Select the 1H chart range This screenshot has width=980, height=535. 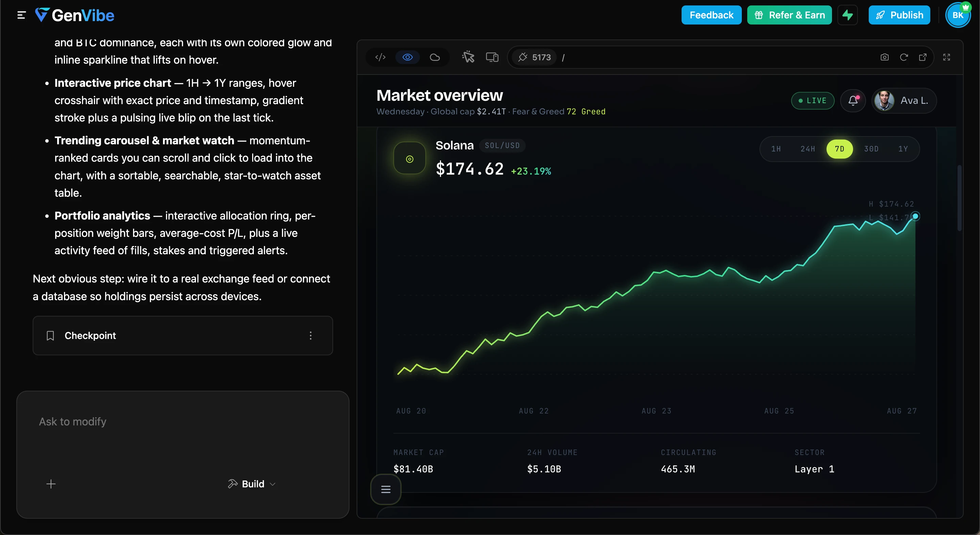coord(776,149)
